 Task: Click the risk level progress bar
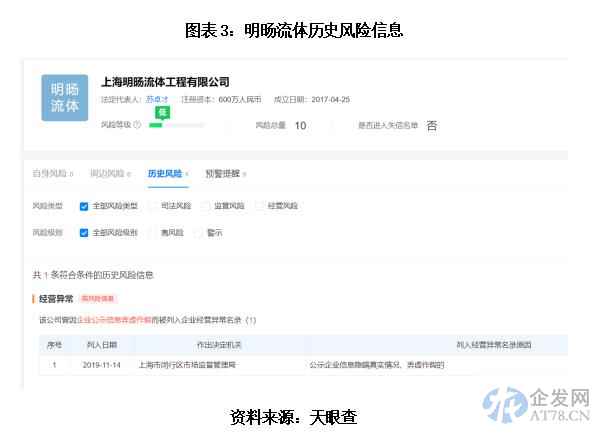tap(177, 125)
